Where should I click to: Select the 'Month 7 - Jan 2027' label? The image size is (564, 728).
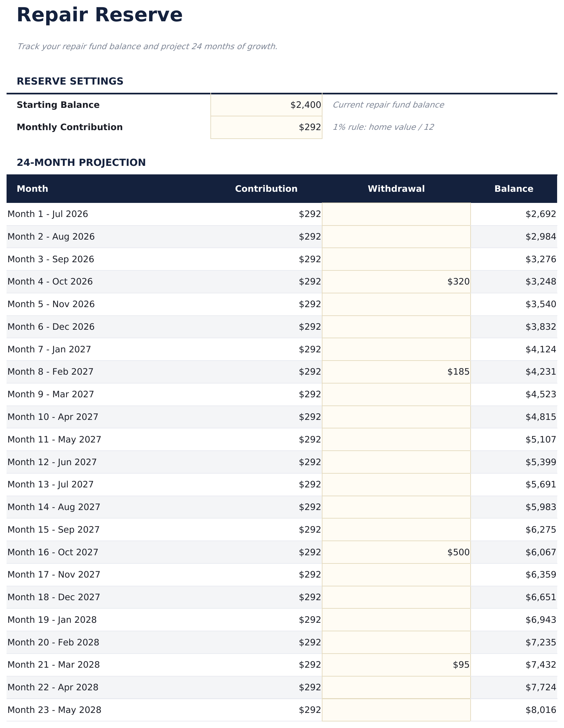pyautogui.click(x=49, y=349)
